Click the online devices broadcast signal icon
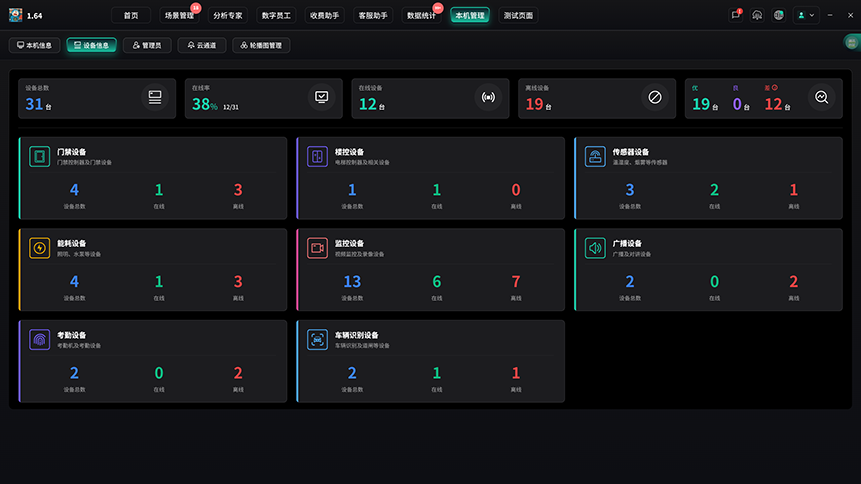The image size is (861, 484). [488, 97]
